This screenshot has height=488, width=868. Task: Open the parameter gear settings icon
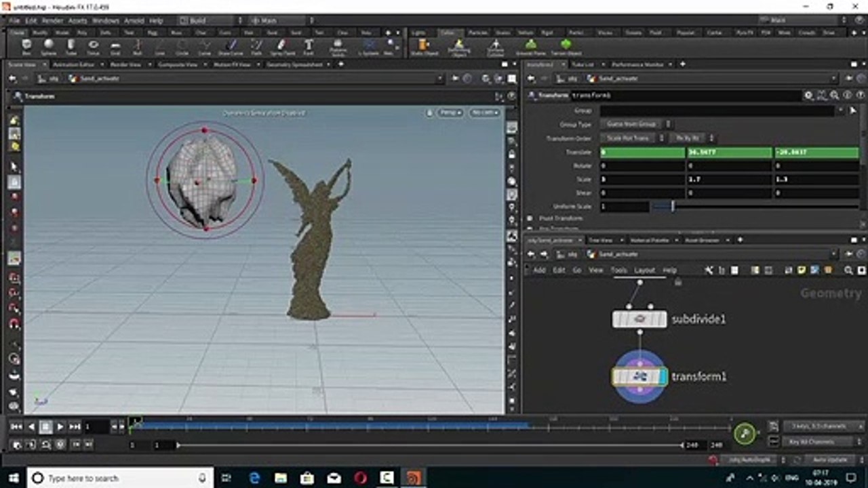pyautogui.click(x=809, y=96)
